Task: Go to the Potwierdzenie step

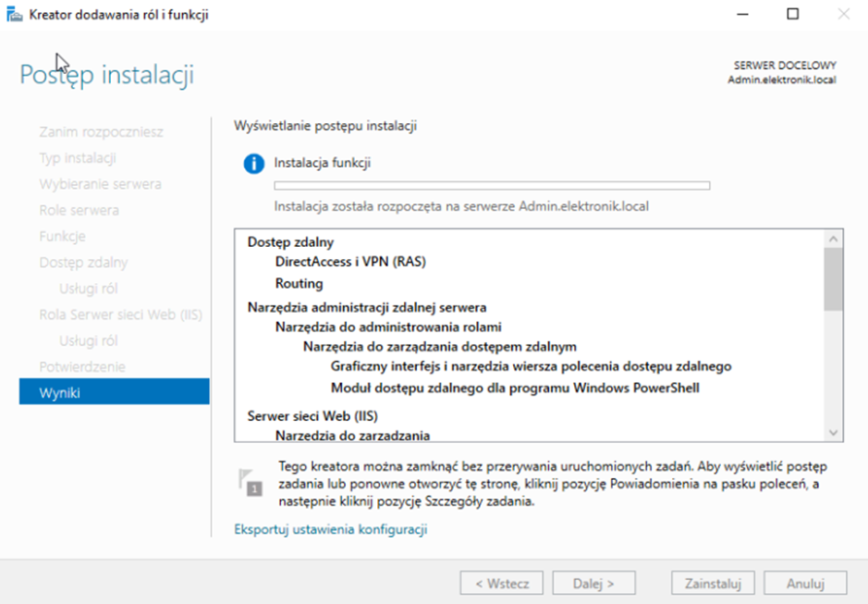Action: point(81,367)
